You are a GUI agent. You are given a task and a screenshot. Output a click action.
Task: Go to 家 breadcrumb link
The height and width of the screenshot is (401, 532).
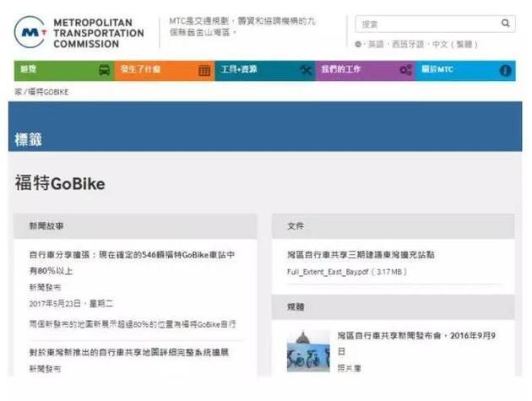[18, 92]
